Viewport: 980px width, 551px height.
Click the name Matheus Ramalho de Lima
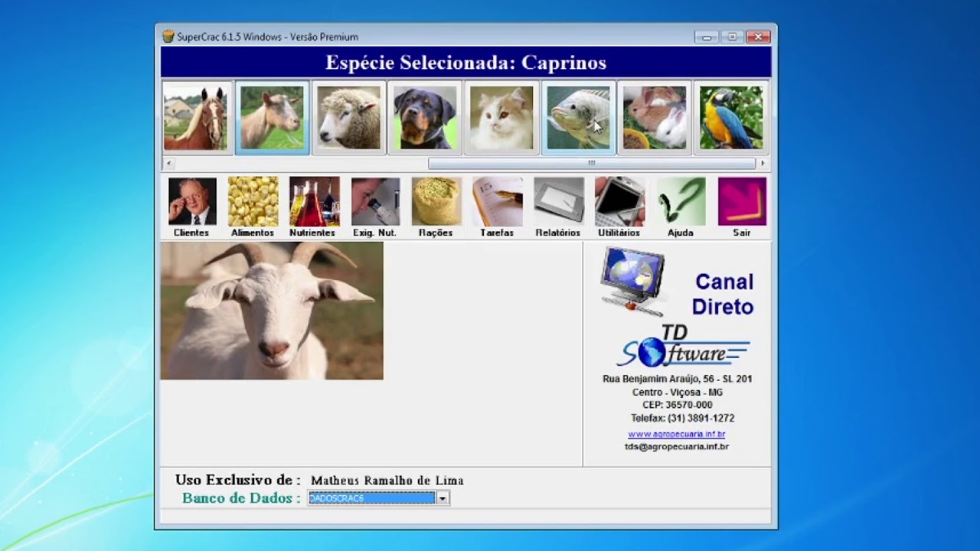[387, 481]
